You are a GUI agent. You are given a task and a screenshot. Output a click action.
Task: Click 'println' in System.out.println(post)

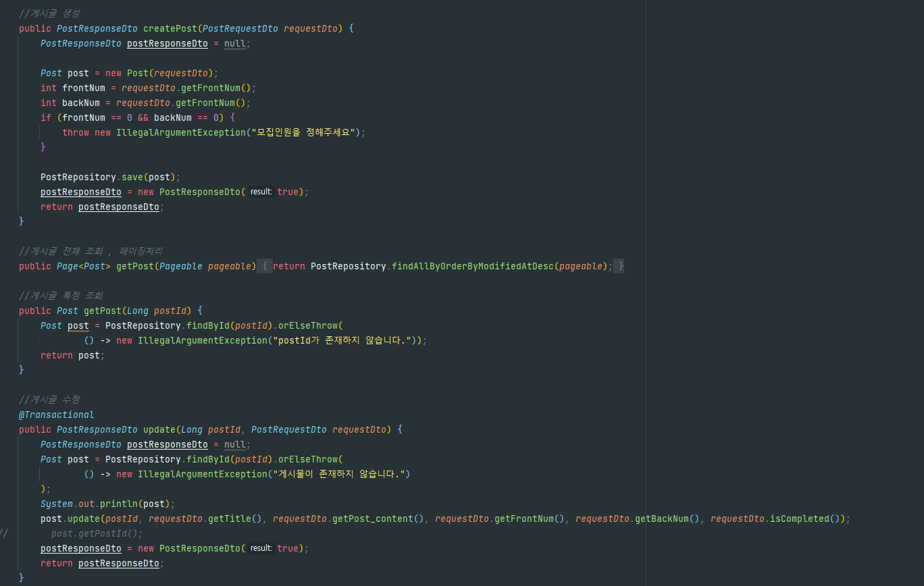coord(119,504)
